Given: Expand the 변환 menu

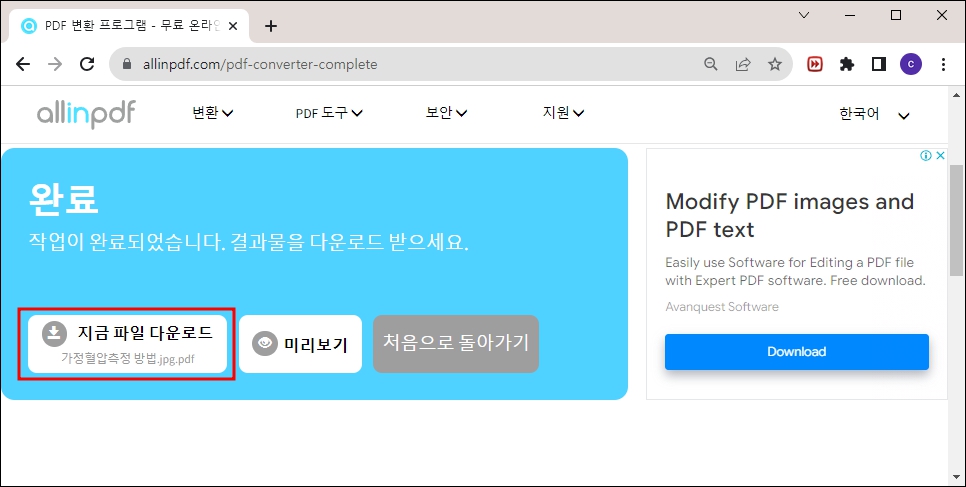Looking at the screenshot, I should click(x=213, y=113).
